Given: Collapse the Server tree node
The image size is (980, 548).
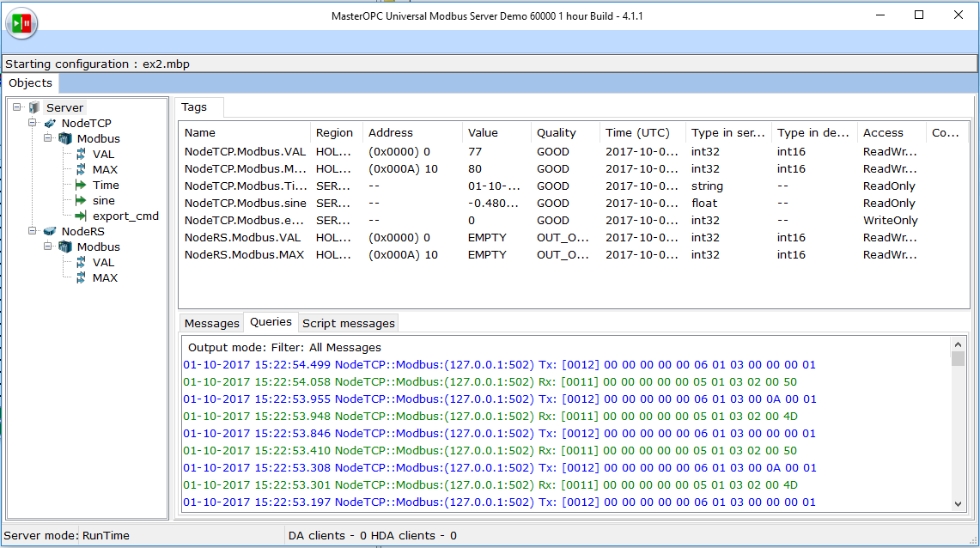Looking at the screenshot, I should (x=17, y=107).
